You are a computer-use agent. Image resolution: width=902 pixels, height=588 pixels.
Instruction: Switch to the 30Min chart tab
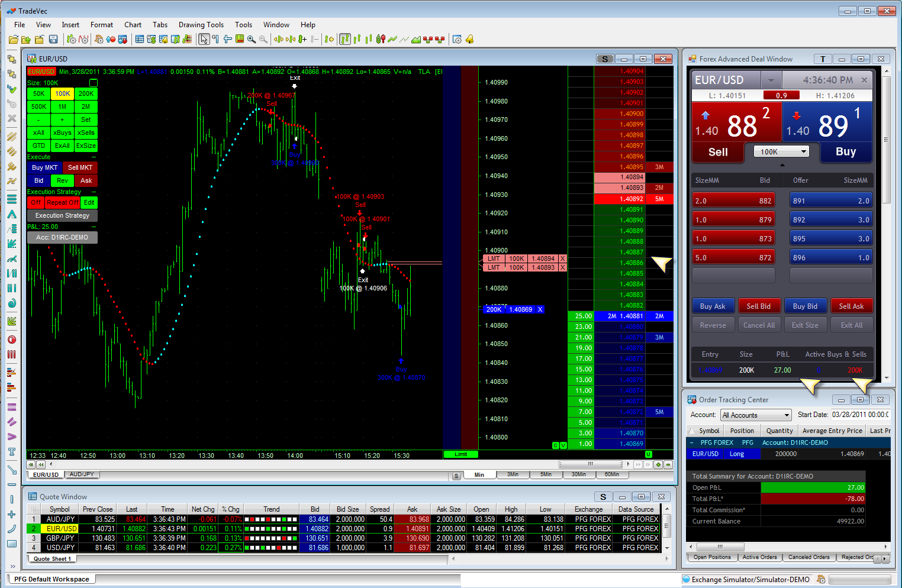tap(579, 474)
